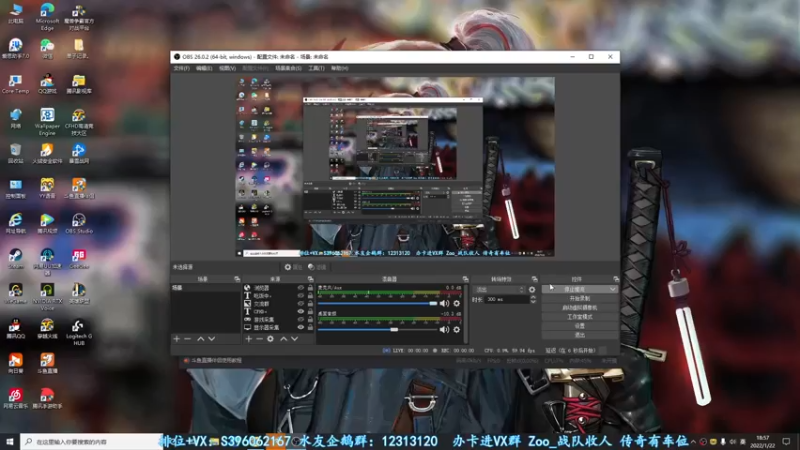
Task: Open Wallpaper Engine desktop shortcut
Action: pos(47,122)
